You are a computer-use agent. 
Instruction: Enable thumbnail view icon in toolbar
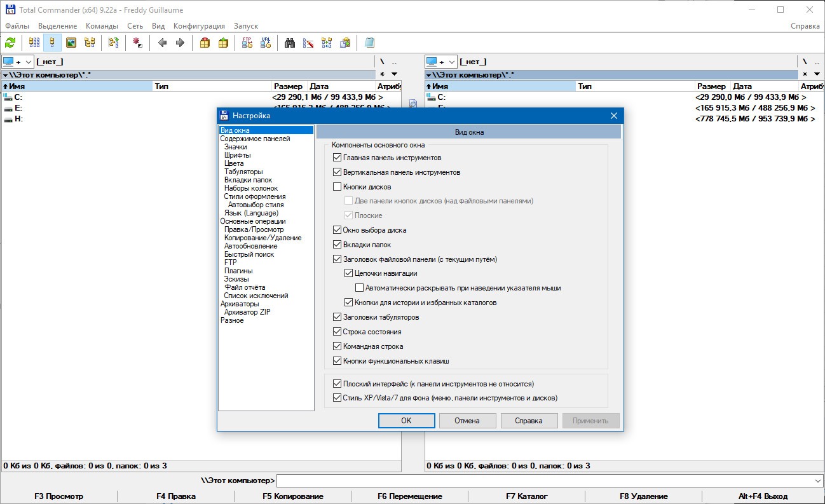(x=71, y=43)
